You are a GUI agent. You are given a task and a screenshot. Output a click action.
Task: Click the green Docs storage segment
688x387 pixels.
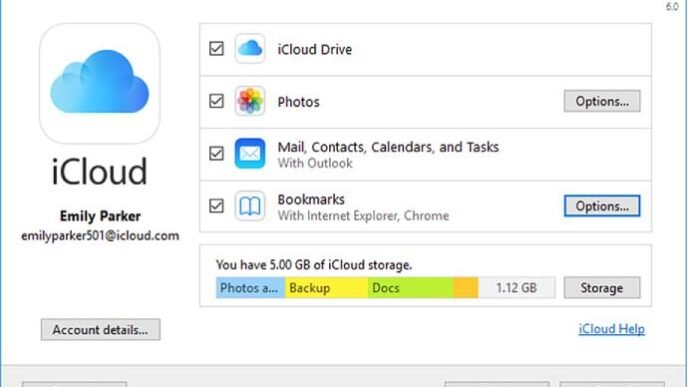(411, 288)
